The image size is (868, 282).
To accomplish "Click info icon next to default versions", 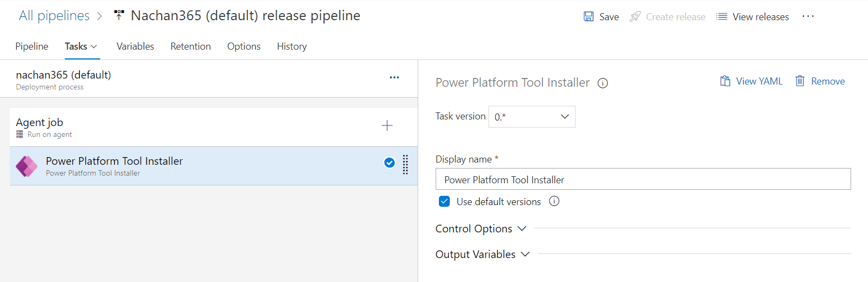I will click(x=554, y=201).
